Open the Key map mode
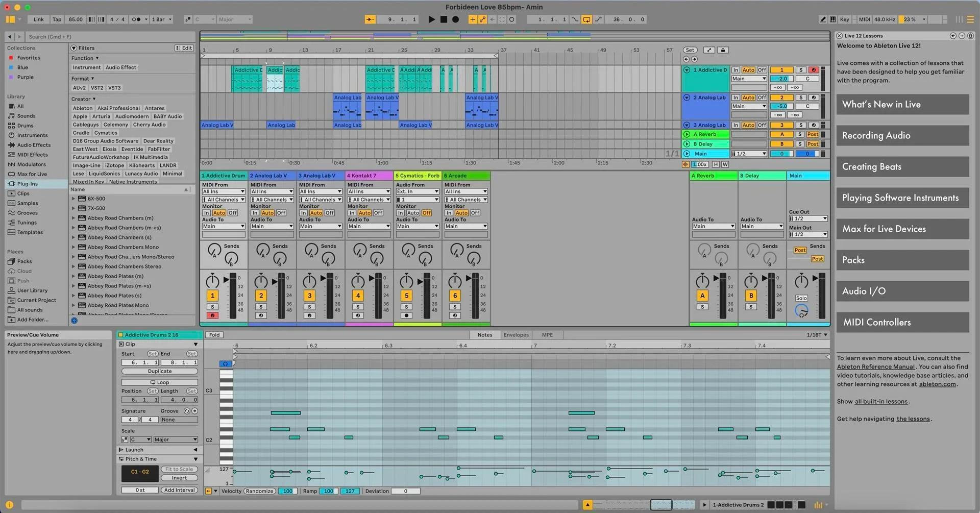This screenshot has width=980, height=513. click(844, 19)
